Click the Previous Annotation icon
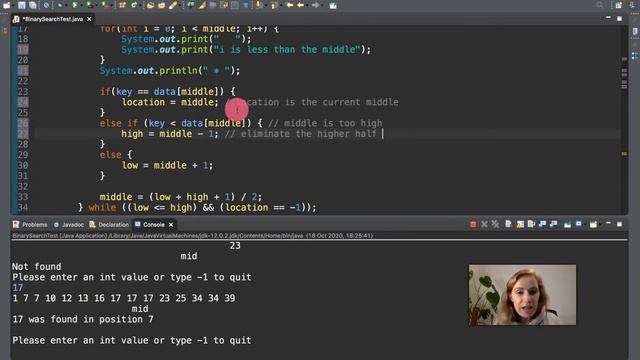Screen dimensions: 640x360 point(273,5)
